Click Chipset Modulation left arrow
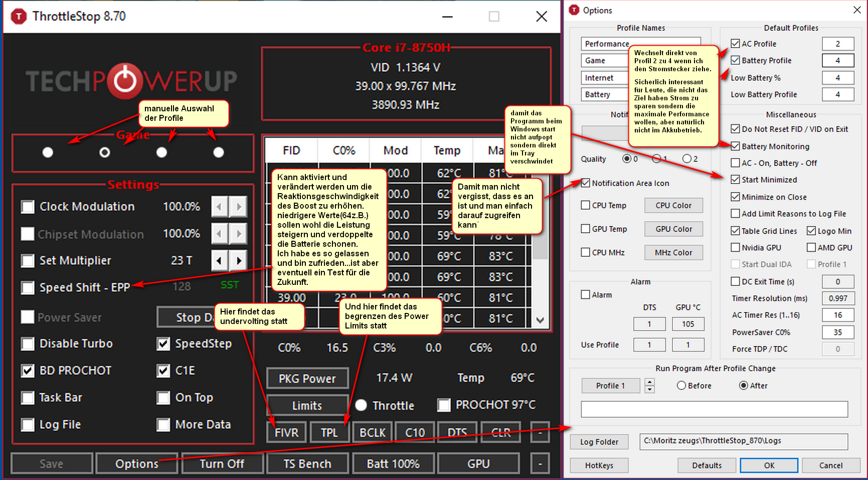The width and height of the screenshot is (868, 480). [220, 234]
